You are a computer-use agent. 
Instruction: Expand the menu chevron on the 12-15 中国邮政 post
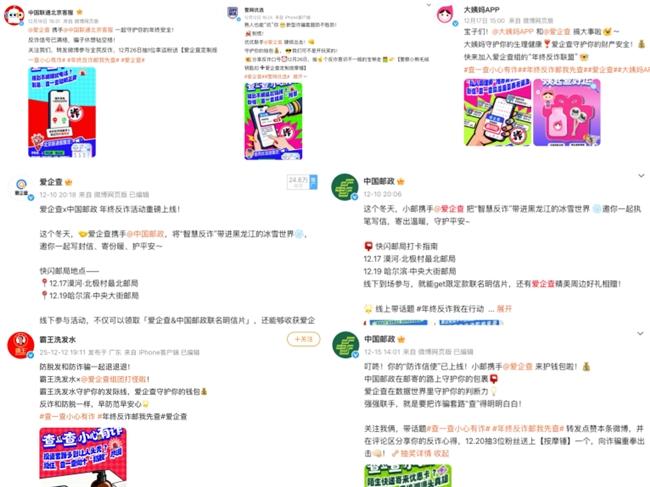coord(640,333)
